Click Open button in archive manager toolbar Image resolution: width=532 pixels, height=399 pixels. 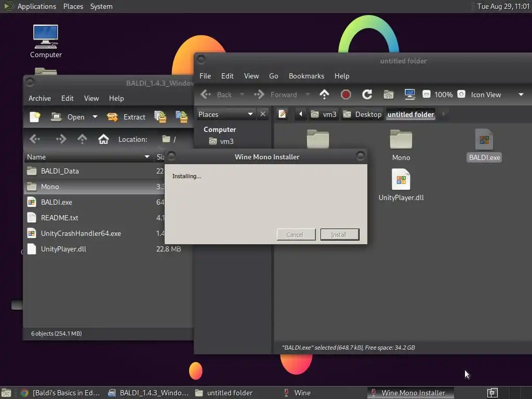pyautogui.click(x=68, y=117)
